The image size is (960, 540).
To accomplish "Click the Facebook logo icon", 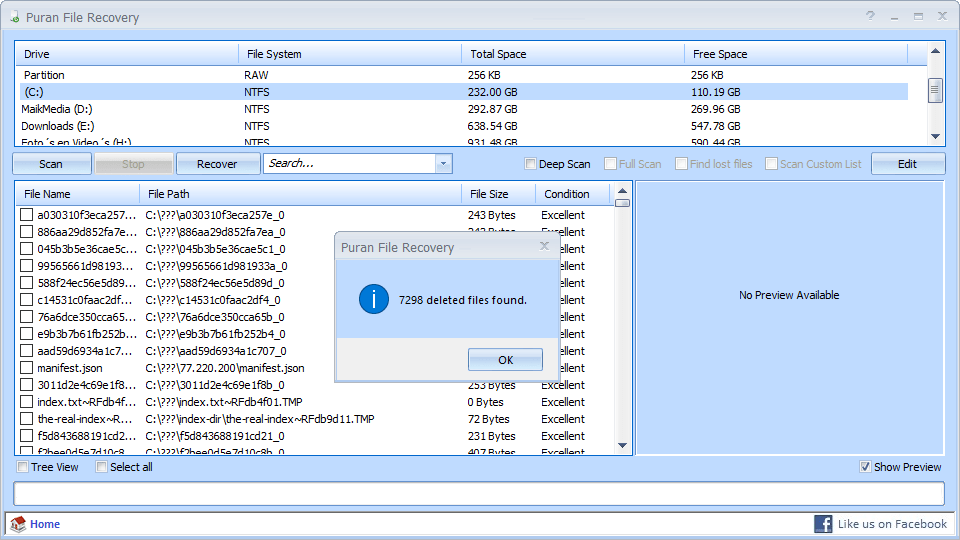I will click(x=823, y=524).
